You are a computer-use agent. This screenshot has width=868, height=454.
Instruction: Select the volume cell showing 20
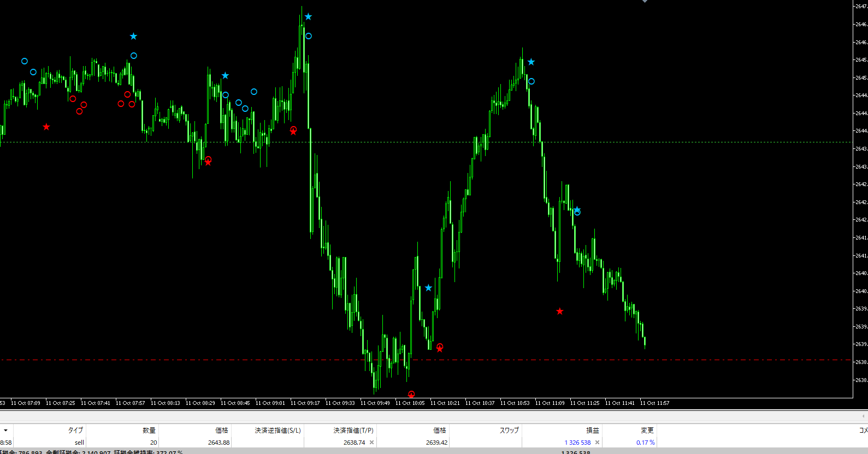153,443
